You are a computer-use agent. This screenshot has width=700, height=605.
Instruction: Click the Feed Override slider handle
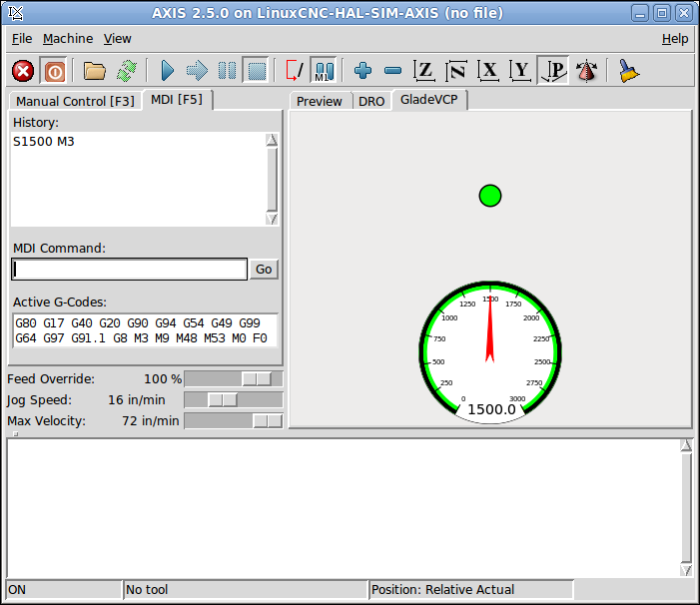point(257,378)
